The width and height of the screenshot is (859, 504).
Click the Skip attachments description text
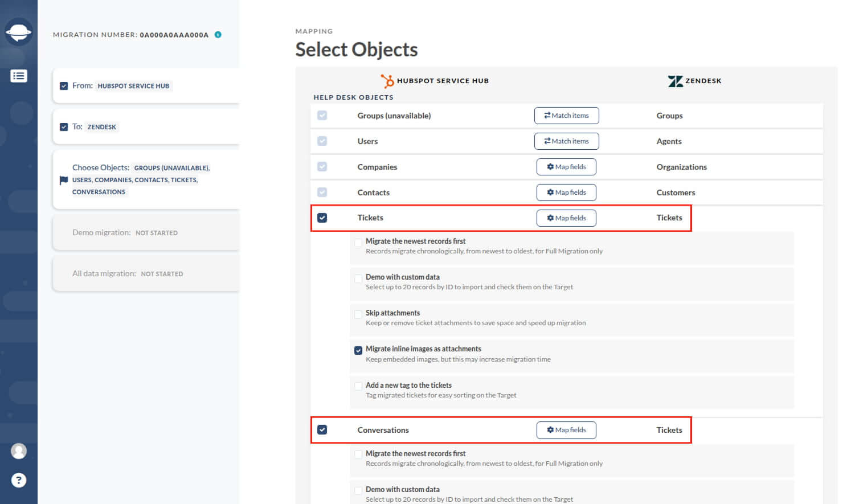tap(476, 323)
